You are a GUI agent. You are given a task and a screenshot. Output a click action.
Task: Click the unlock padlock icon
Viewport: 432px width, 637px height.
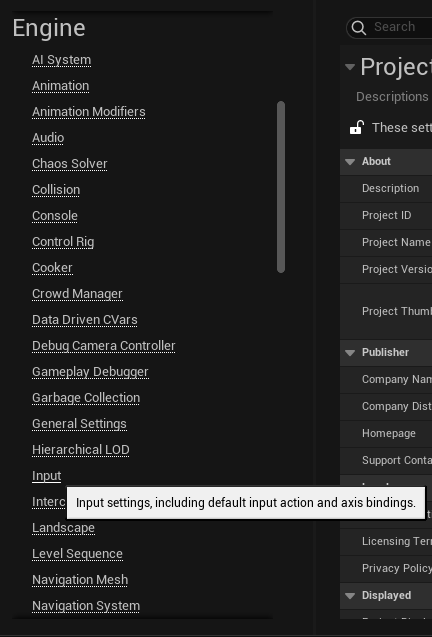coord(356,127)
